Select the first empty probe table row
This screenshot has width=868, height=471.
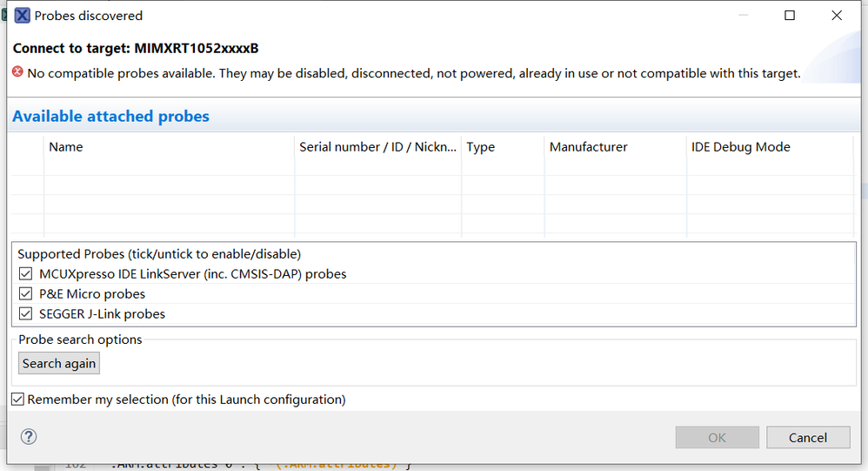[348, 185]
